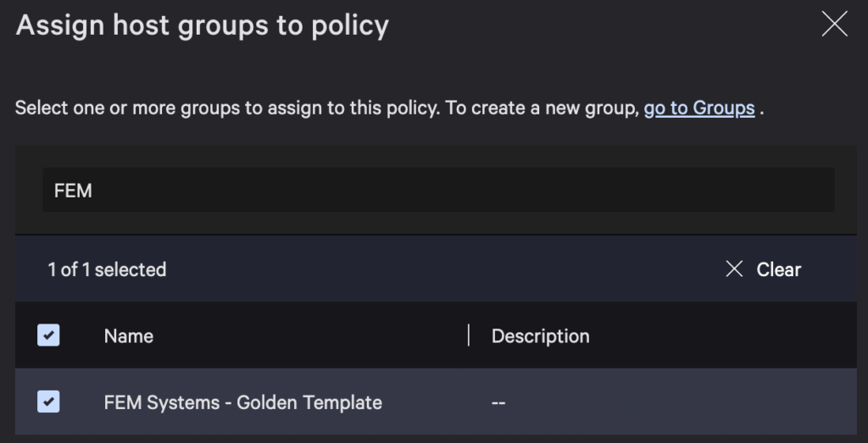Click the row's empty description dashes
The height and width of the screenshot is (443, 868).
click(498, 403)
